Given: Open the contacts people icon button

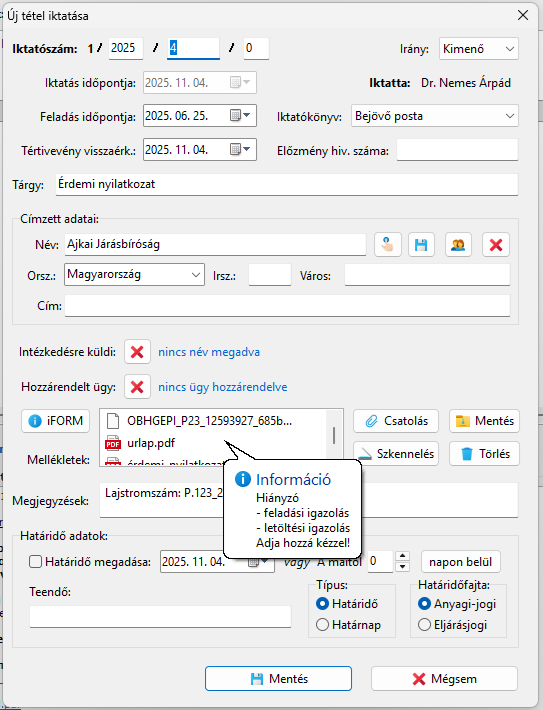Looking at the screenshot, I should point(458,245).
